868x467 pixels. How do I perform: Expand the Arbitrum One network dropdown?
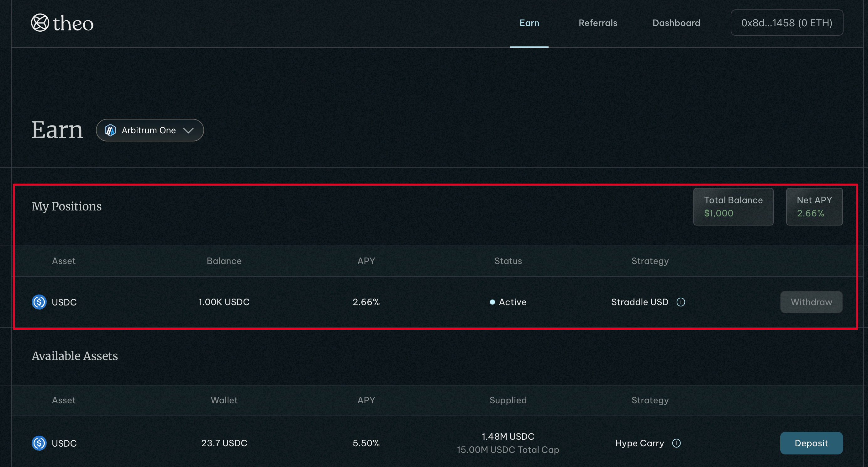(150, 130)
